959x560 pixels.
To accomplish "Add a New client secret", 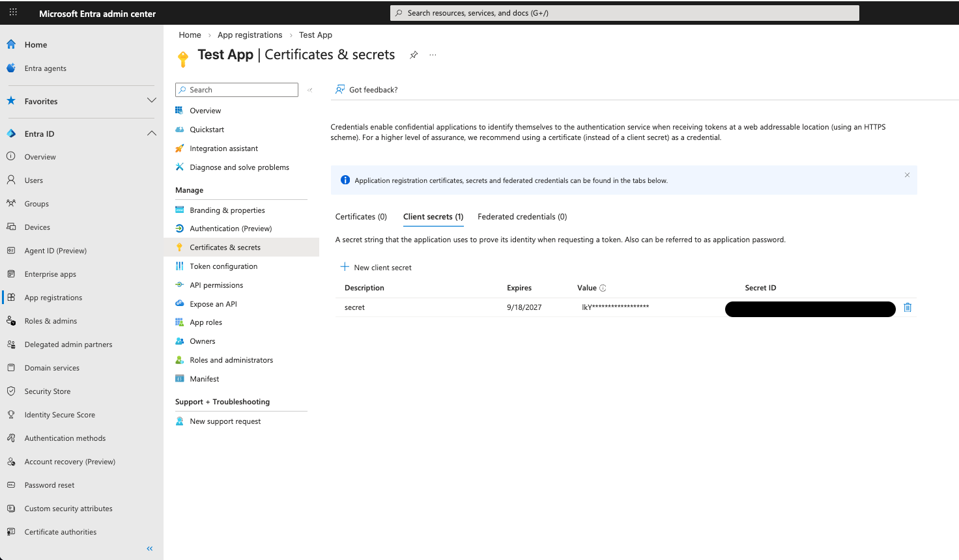I will (376, 267).
